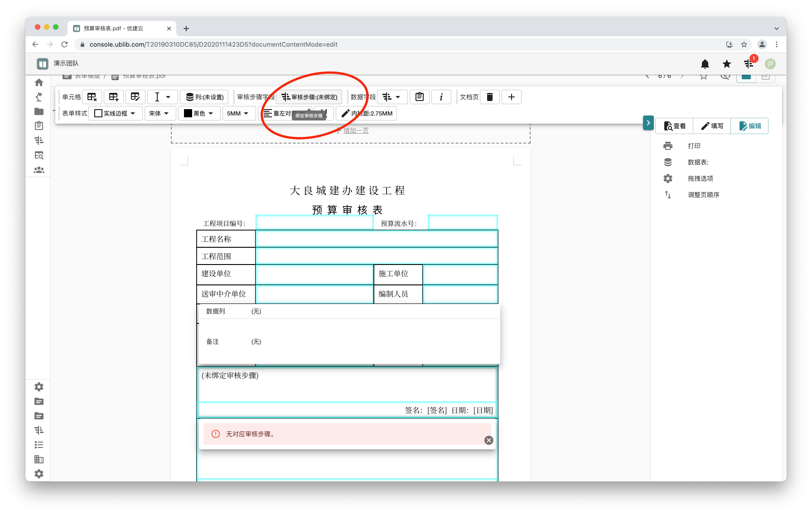
Task: Open the 宋体 font dropdown
Action: pos(159,113)
